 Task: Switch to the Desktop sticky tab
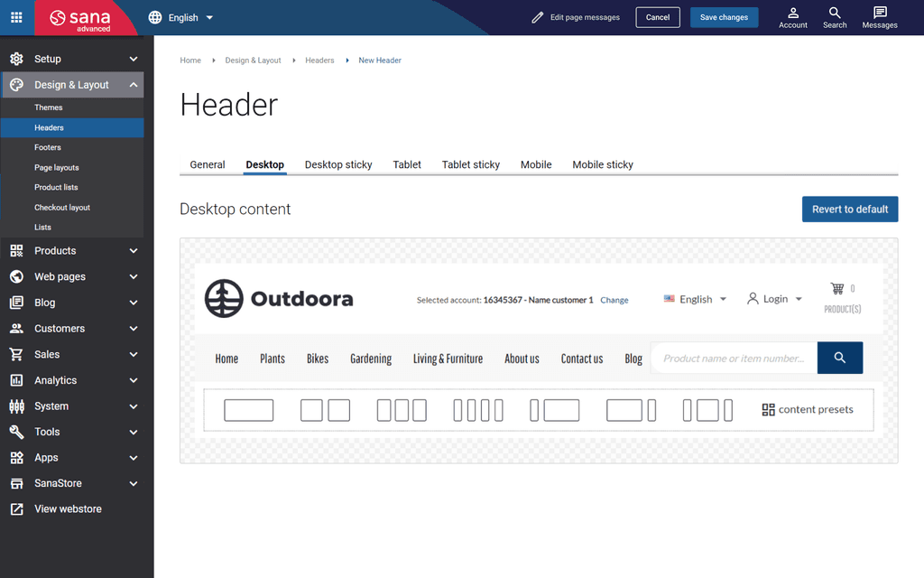click(x=338, y=164)
